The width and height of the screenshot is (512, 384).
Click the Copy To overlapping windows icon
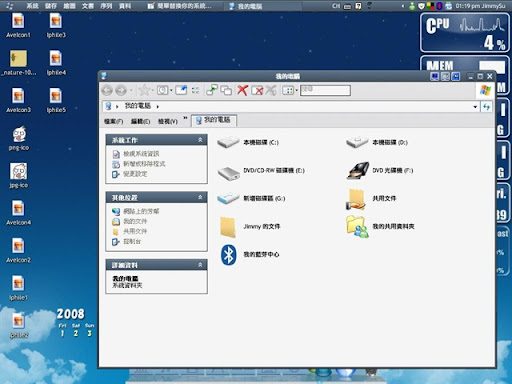[x=226, y=90]
